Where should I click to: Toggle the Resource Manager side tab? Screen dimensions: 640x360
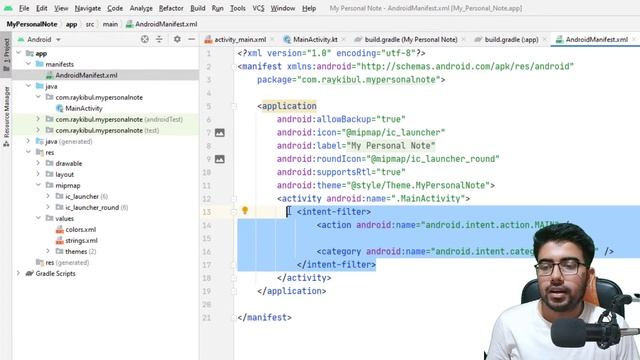click(6, 116)
